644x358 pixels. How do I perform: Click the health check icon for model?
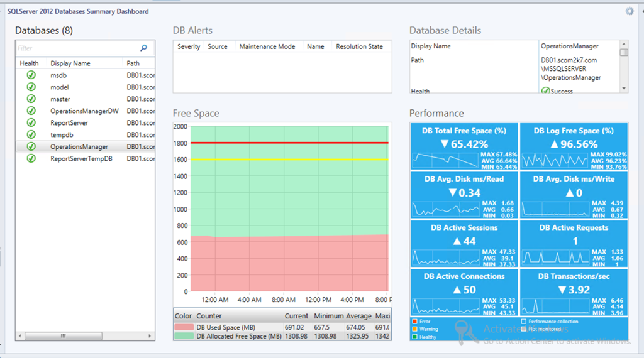tap(31, 87)
